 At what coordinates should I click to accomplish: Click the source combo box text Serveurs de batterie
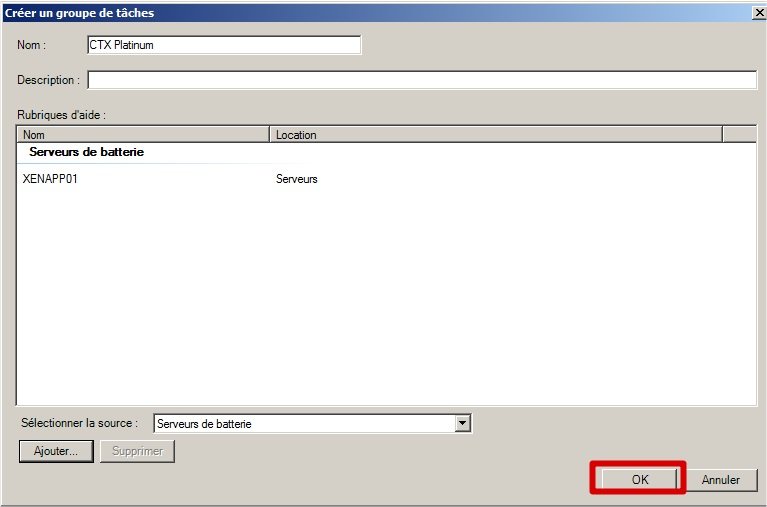coord(303,423)
